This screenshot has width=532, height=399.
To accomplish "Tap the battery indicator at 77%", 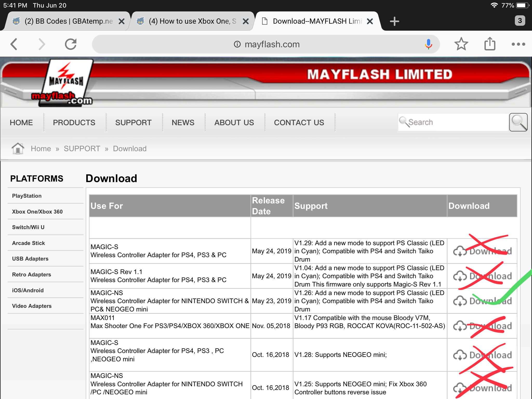I will coord(523,5).
